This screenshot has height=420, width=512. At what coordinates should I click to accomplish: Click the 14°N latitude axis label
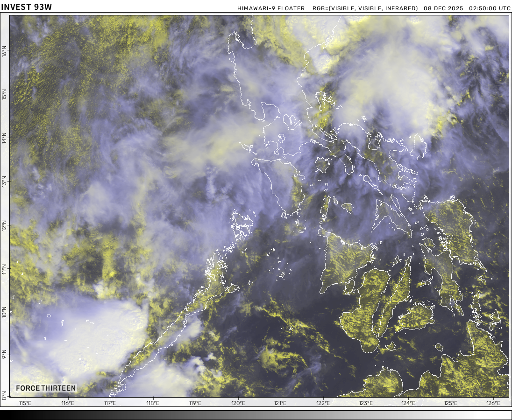5,139
